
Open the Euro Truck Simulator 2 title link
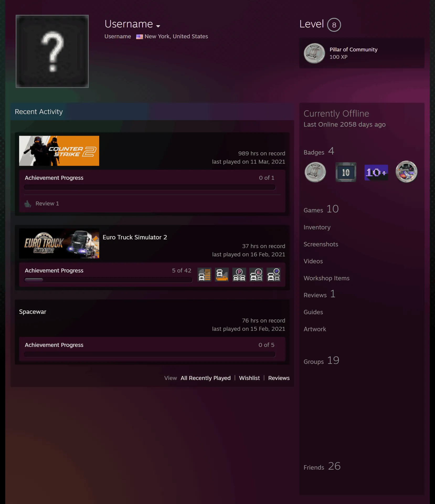point(135,237)
